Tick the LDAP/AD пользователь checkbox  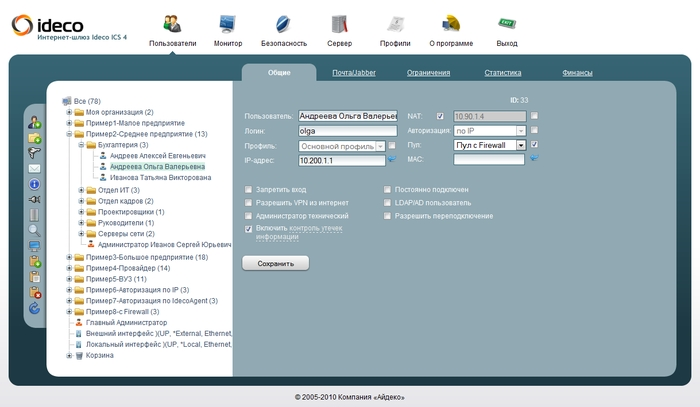pos(388,202)
